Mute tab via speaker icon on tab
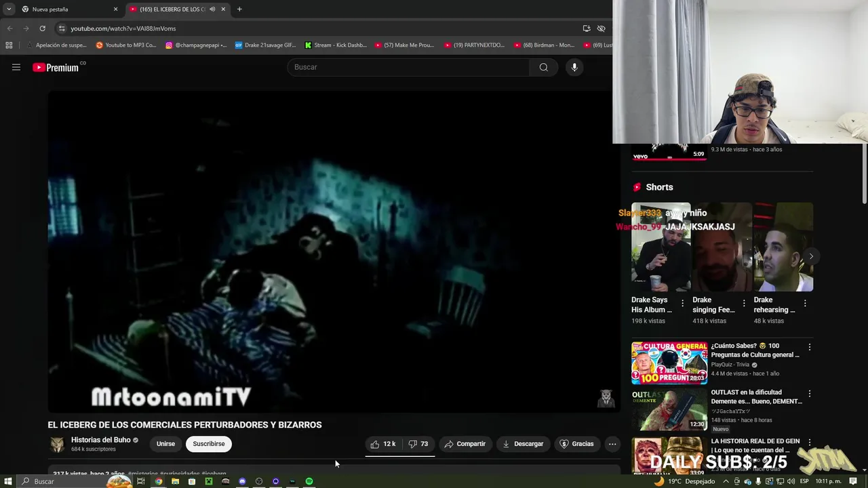This screenshot has width=868, height=488. (x=212, y=9)
